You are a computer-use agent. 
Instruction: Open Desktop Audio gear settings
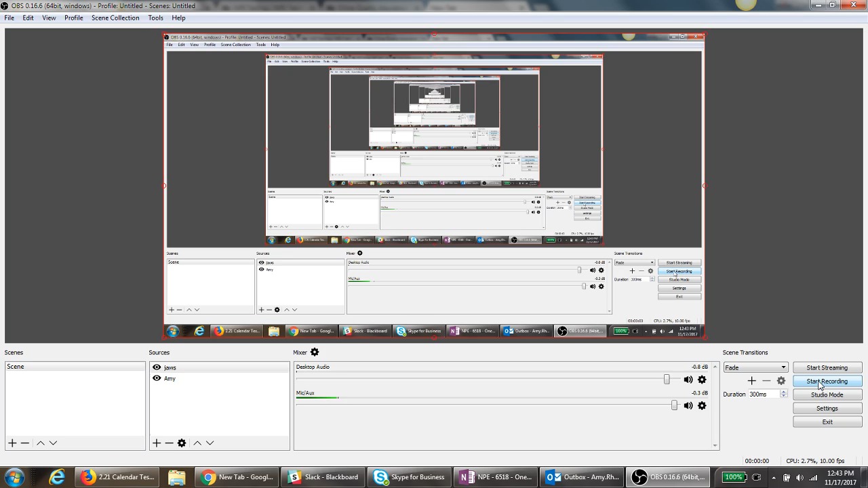click(702, 380)
